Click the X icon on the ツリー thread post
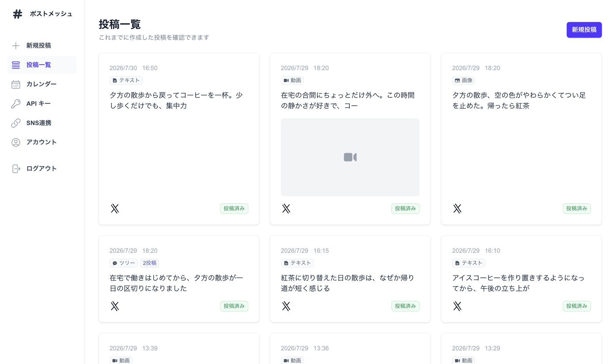 pos(115,306)
